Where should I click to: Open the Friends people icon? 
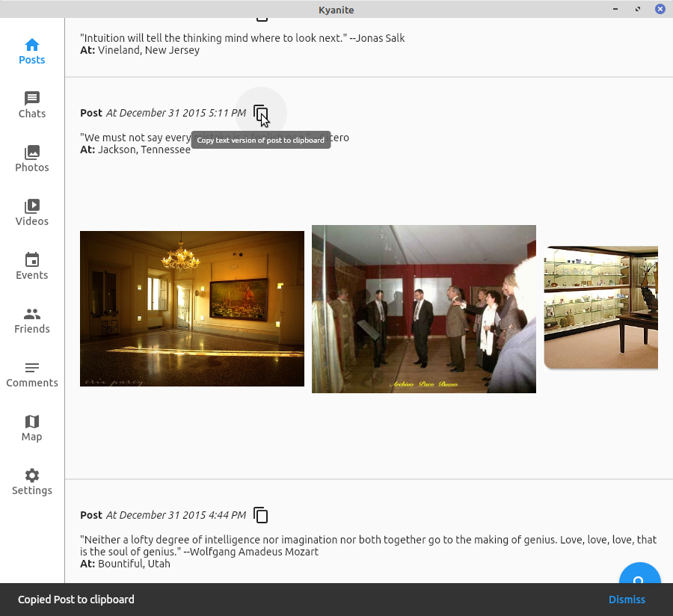pyautogui.click(x=32, y=314)
